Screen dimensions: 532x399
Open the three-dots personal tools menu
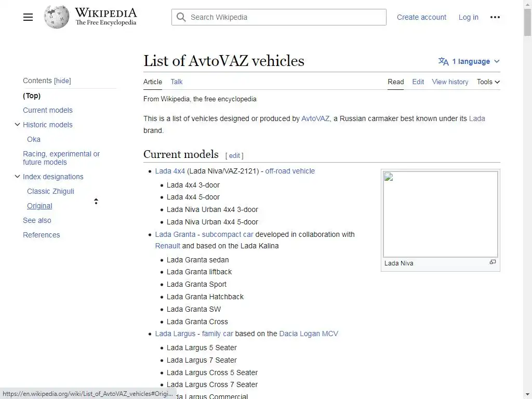click(495, 17)
